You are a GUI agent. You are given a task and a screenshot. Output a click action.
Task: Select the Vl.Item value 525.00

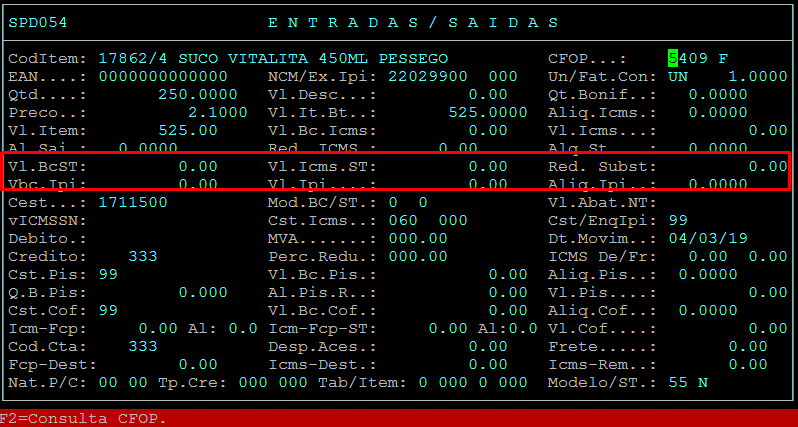[188, 130]
